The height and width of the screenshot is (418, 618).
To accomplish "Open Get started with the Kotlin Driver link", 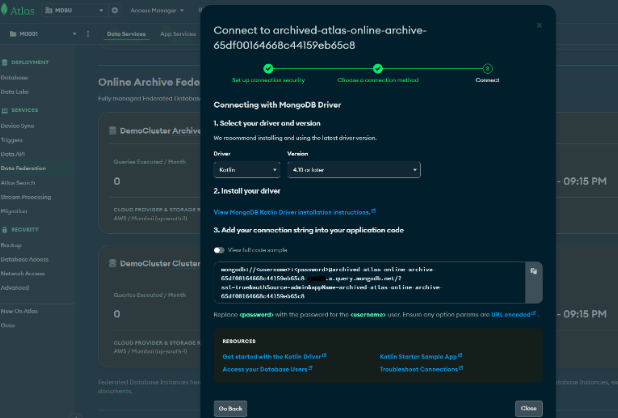I will [x=274, y=357].
